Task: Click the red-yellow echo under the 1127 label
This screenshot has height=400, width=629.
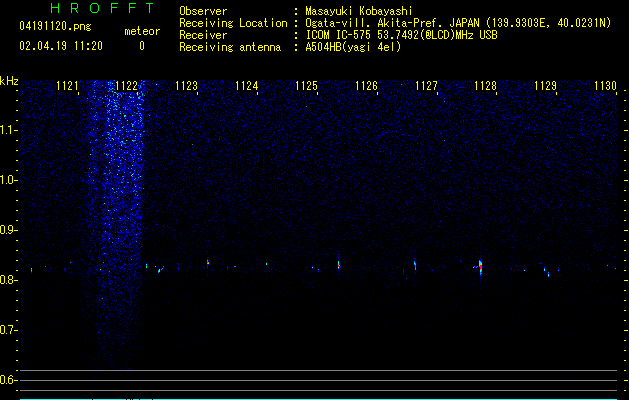Action: click(415, 265)
